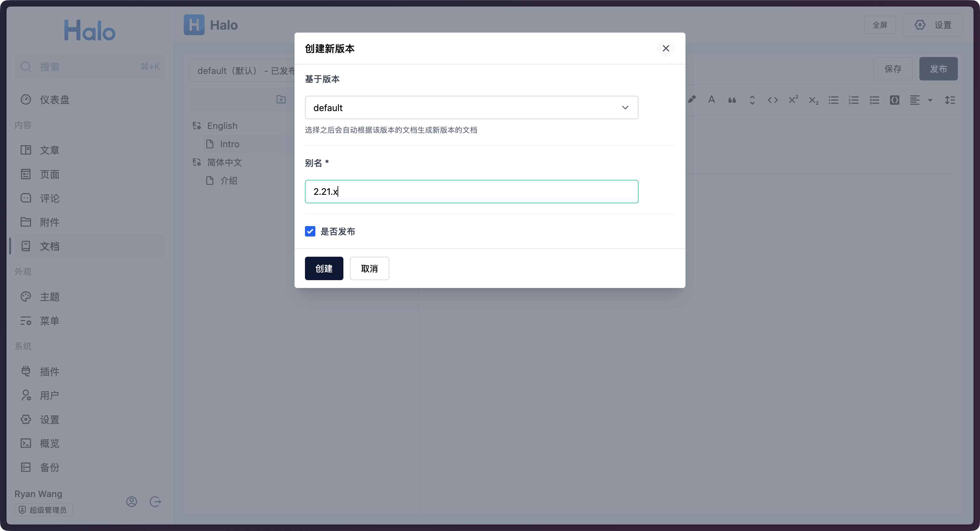Viewport: 980px width, 531px height.
Task: Select the Intro document in tree
Action: tap(229, 144)
